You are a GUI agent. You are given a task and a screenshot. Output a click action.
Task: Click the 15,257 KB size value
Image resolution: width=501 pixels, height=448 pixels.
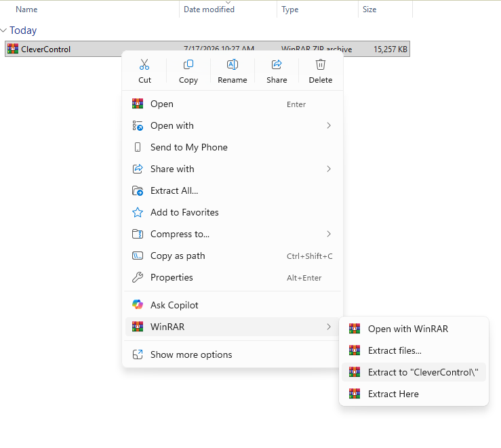click(x=390, y=49)
